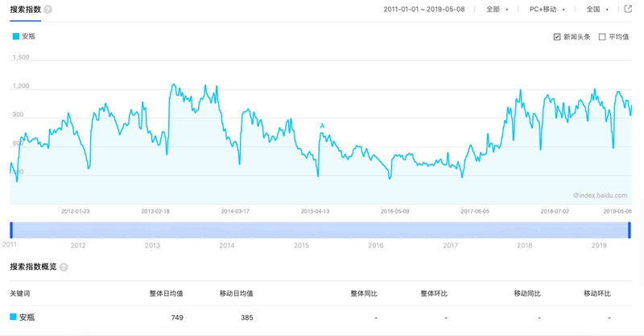
Task: Click the overall daily average value 749
Action: pyautogui.click(x=177, y=317)
